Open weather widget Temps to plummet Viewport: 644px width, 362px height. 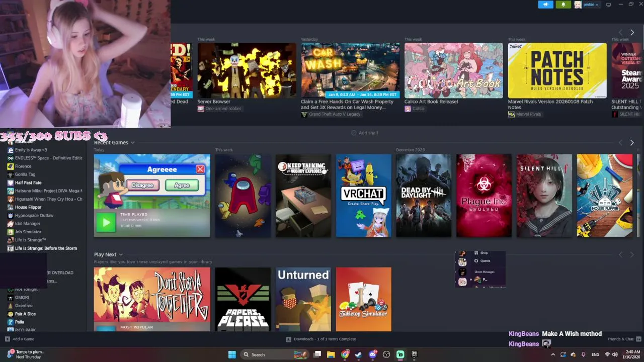[x=26, y=354]
